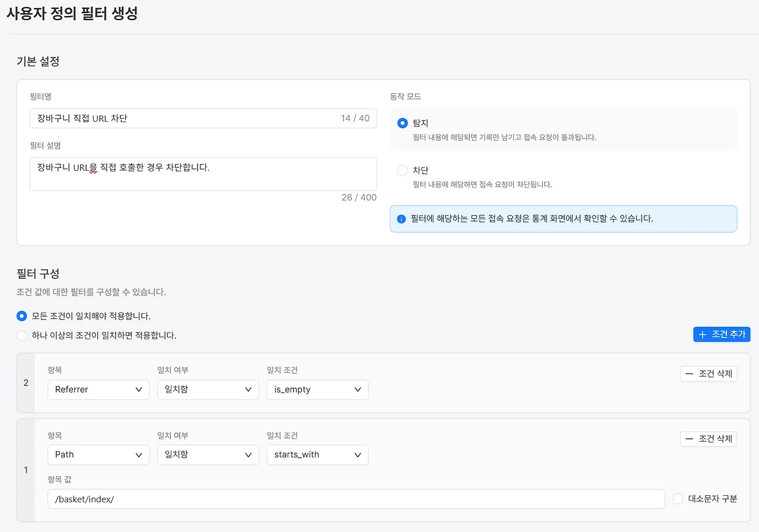Enable the 대소문자 구분 checkbox
This screenshot has width=759, height=532.
click(678, 499)
